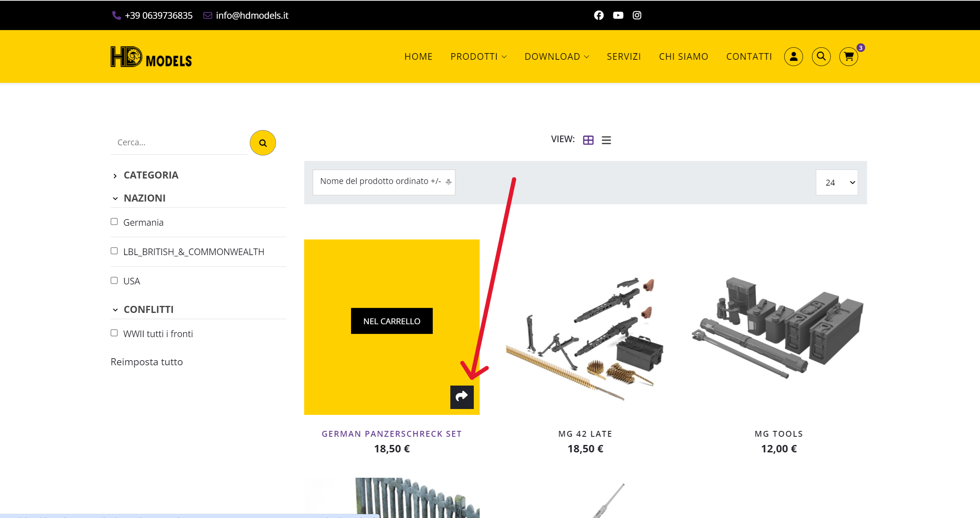Open the Nome del prodotto sort dropdown
Screen dimensions: 980x518
point(383,182)
